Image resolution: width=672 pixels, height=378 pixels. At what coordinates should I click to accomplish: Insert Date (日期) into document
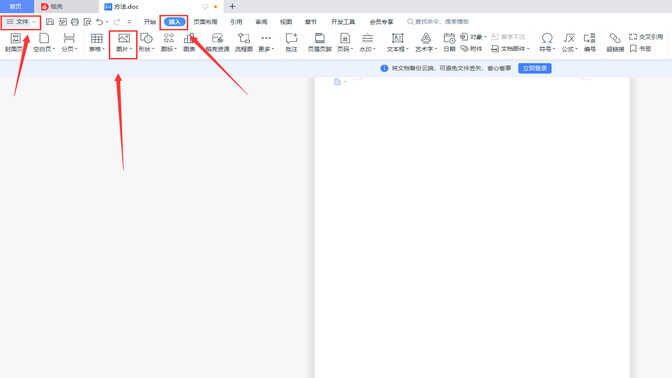[x=449, y=42]
